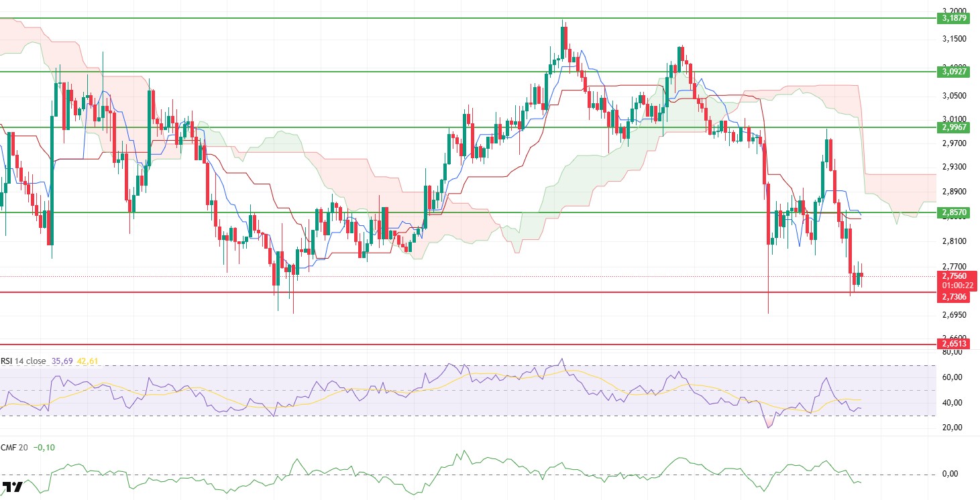
Task: Select the 2,6513 red support label
Action: point(954,344)
